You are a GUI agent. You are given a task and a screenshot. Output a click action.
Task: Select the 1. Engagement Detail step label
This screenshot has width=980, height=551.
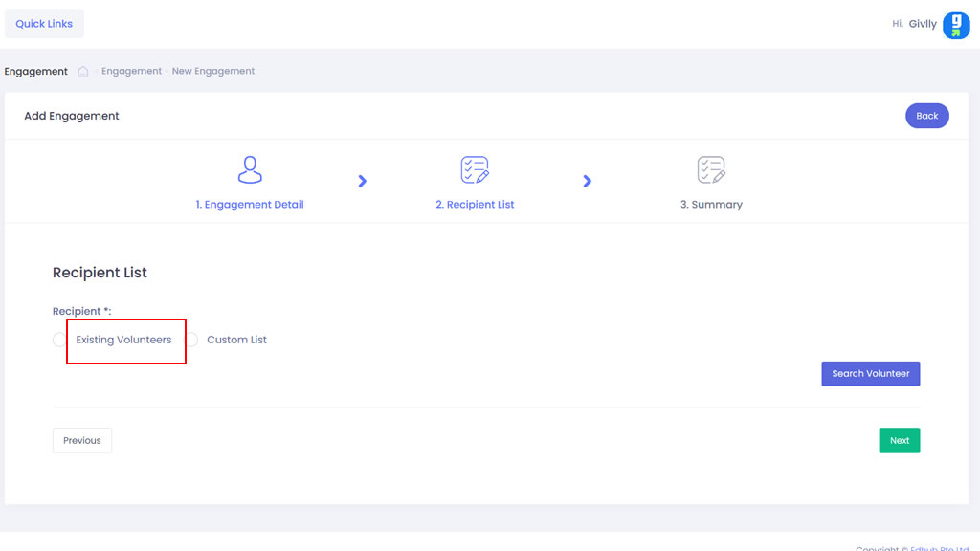pyautogui.click(x=250, y=204)
